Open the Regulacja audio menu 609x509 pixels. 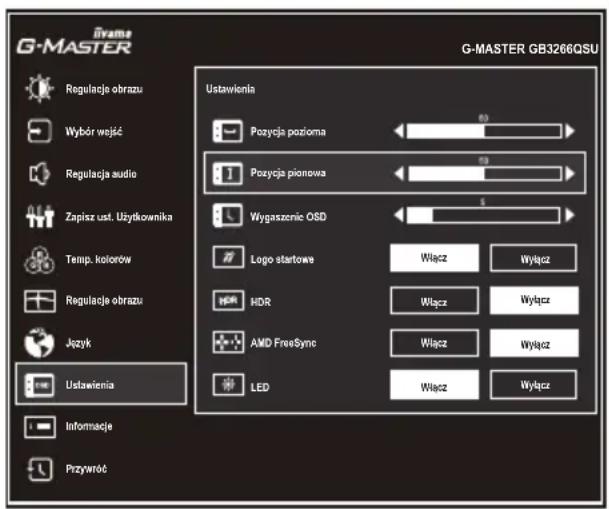(x=101, y=174)
